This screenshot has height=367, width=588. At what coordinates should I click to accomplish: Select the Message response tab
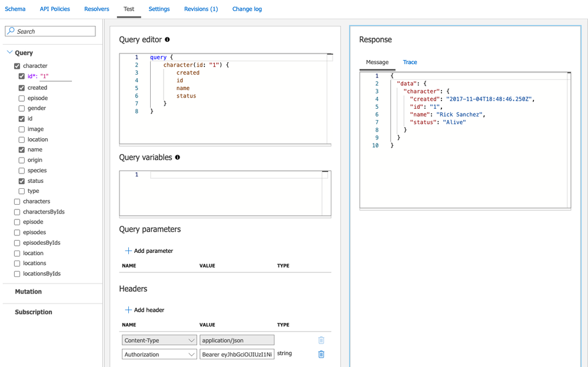pyautogui.click(x=377, y=62)
